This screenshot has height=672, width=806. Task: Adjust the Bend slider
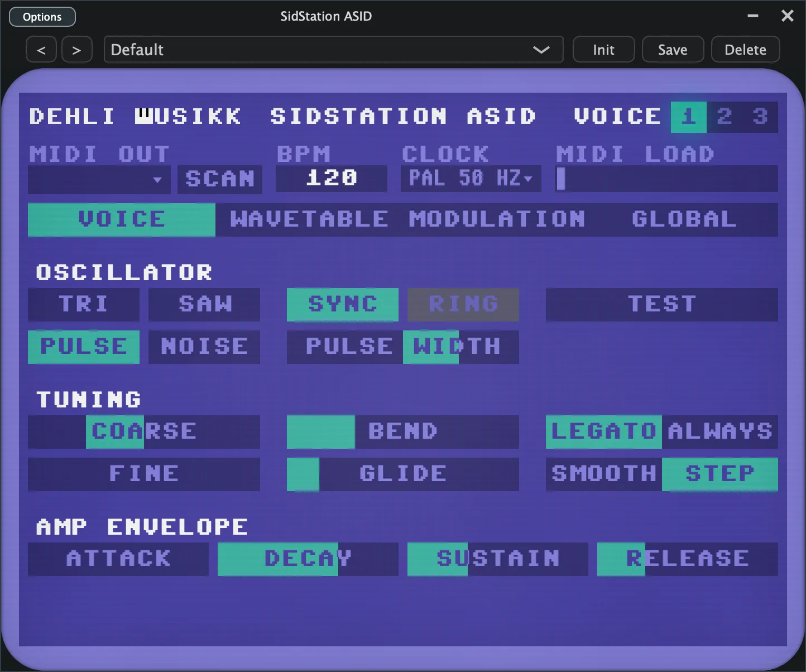pyautogui.click(x=403, y=431)
